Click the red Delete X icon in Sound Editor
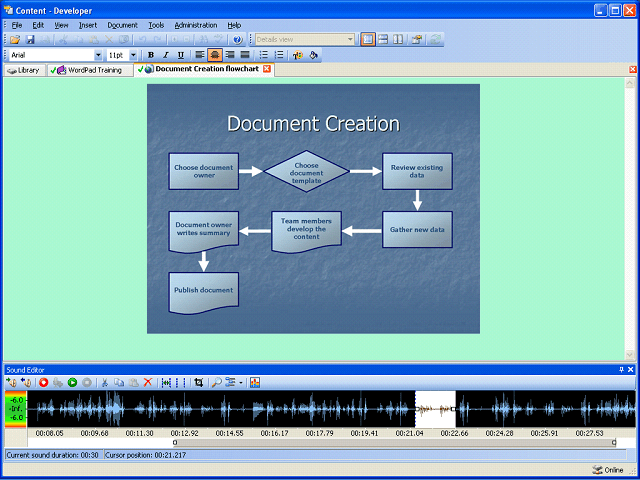640x480 pixels. point(148,382)
